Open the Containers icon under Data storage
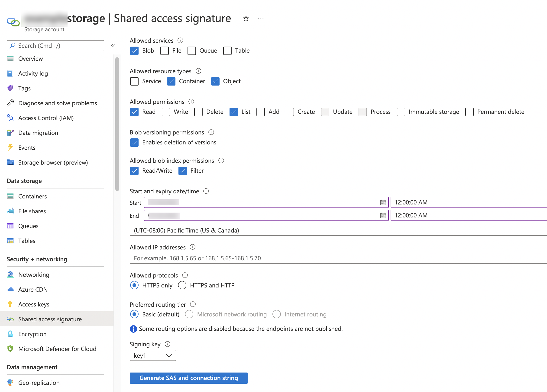 10,196
